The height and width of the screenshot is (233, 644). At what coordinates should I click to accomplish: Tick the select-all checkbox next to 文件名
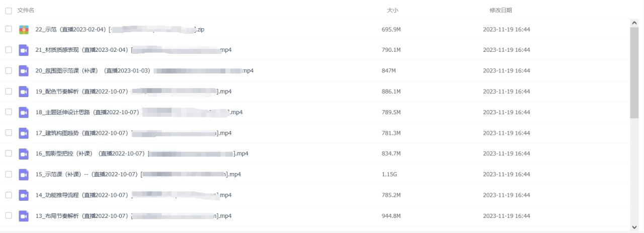coord(9,11)
